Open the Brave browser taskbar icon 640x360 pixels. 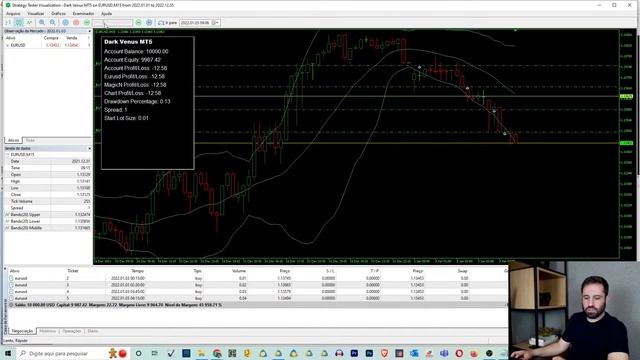[x=384, y=353]
